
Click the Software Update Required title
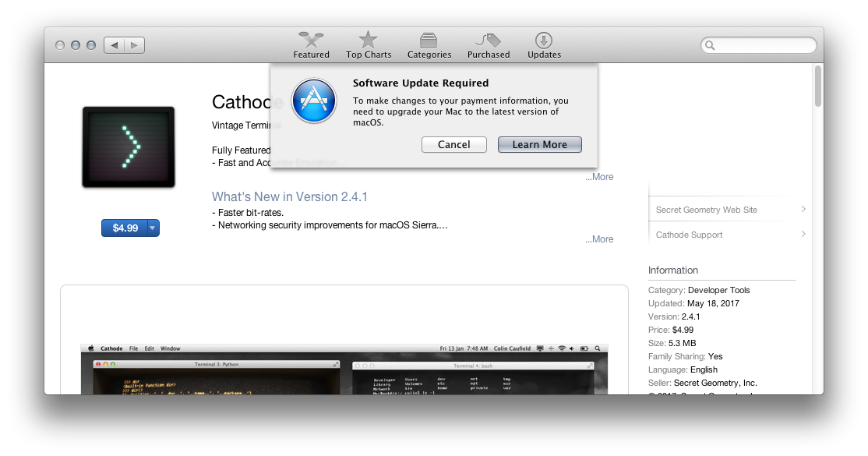(421, 83)
